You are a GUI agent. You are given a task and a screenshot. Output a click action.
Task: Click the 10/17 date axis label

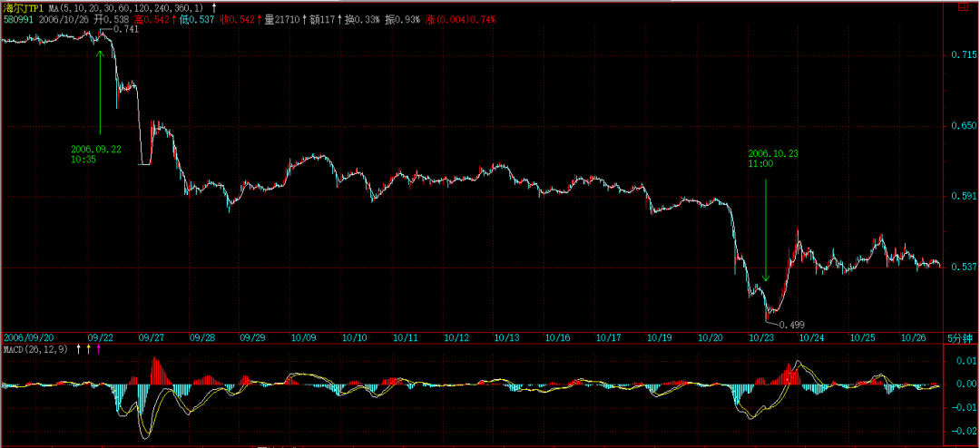pyautogui.click(x=609, y=337)
